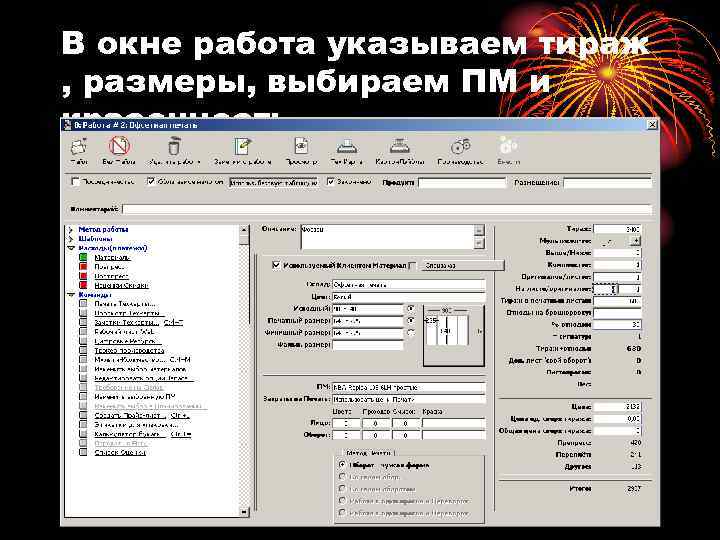Click icon beside Калькулятор Бумаги command
720x540 pixels.
(83, 433)
